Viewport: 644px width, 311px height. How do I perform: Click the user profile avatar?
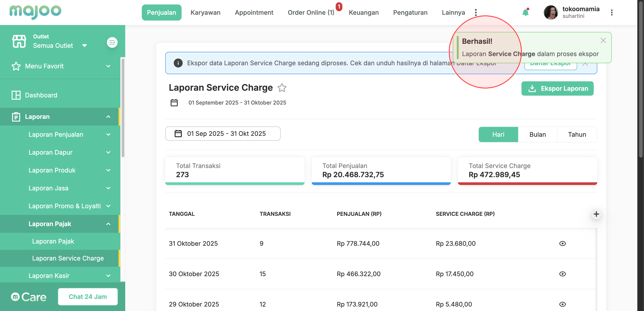pyautogui.click(x=551, y=13)
